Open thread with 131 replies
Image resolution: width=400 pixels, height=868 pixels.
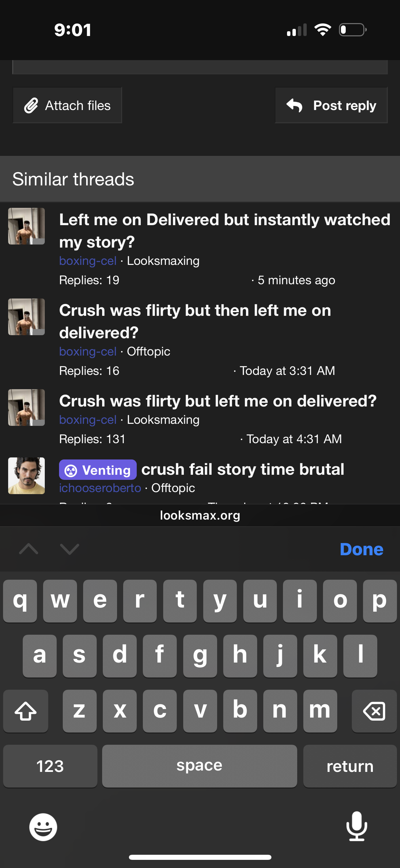pyautogui.click(x=217, y=401)
